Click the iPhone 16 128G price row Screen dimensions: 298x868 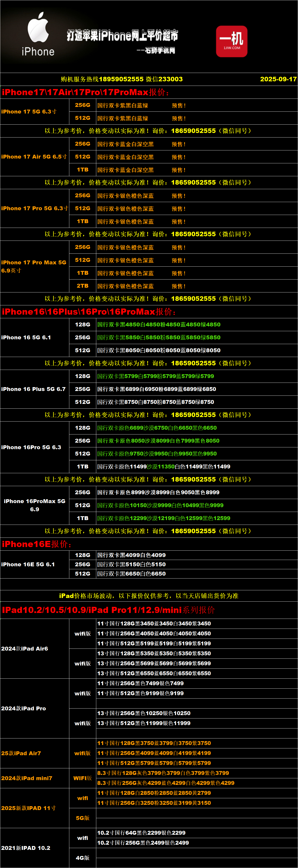159,325
